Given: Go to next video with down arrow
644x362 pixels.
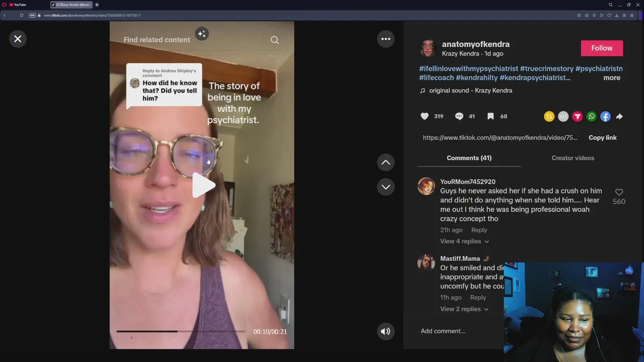Looking at the screenshot, I should click(x=386, y=187).
